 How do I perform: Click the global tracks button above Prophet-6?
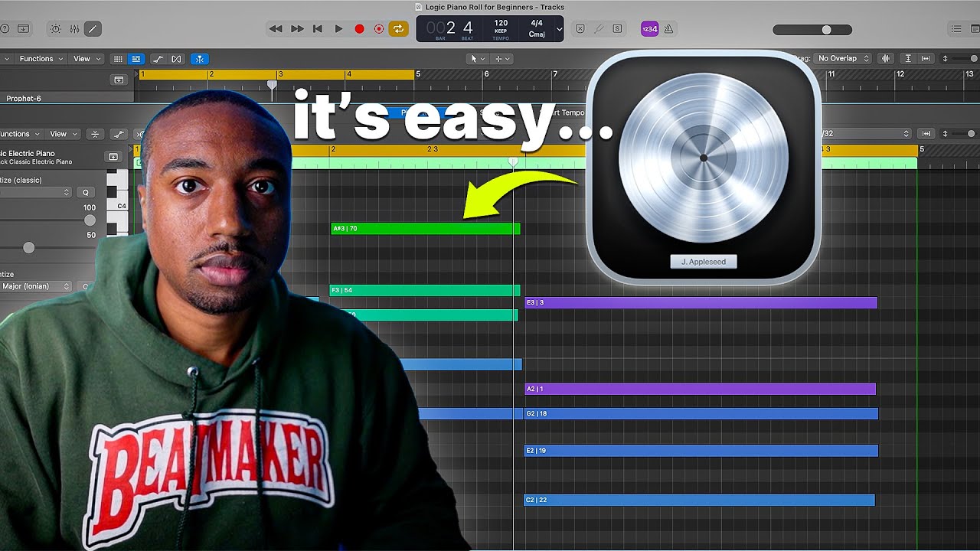[x=119, y=80]
